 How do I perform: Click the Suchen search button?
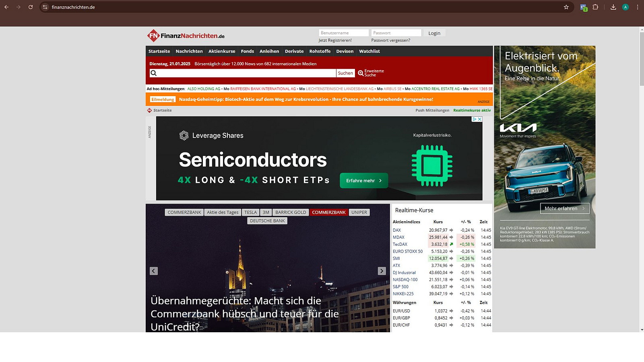click(345, 73)
